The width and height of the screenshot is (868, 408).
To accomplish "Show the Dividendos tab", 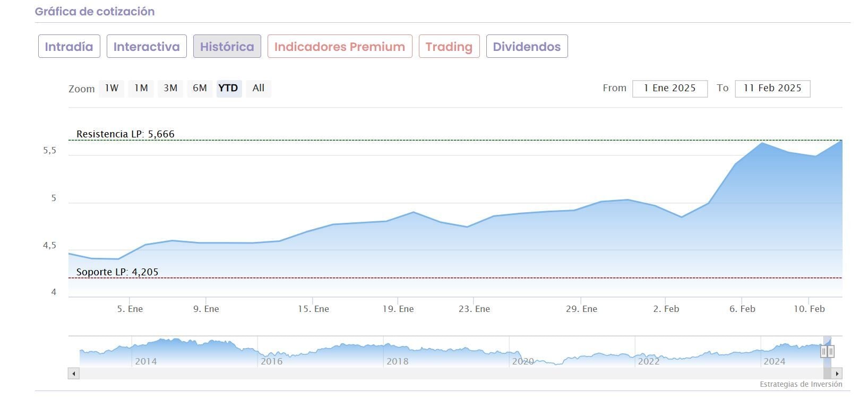I will coord(527,46).
